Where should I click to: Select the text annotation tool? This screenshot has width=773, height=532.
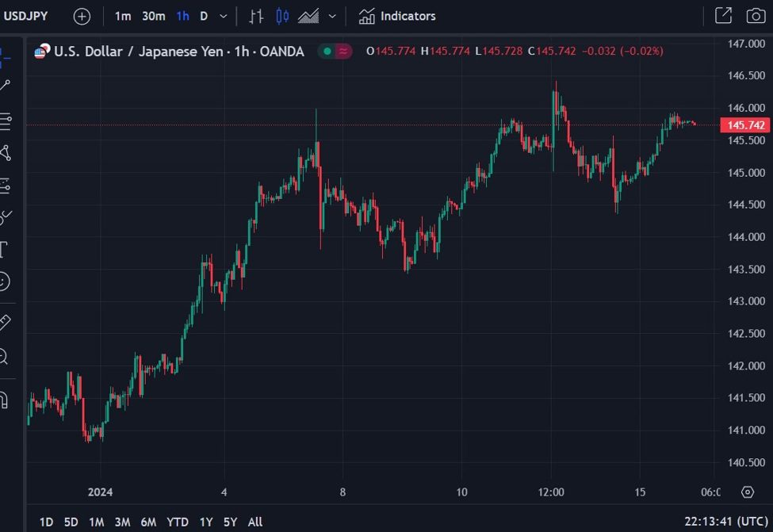click(x=3, y=251)
